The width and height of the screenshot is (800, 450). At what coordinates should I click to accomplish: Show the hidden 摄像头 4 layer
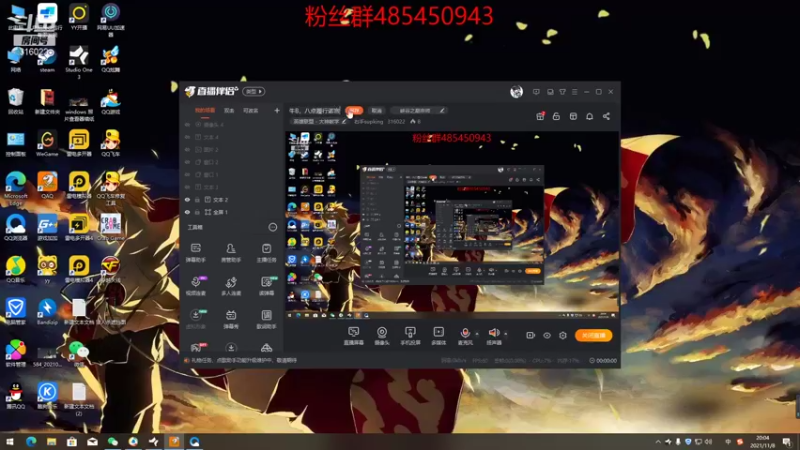[x=187, y=125]
